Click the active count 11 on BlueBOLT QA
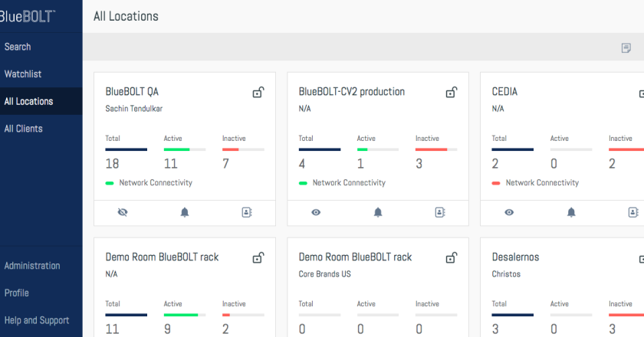The height and width of the screenshot is (337, 644). click(170, 164)
